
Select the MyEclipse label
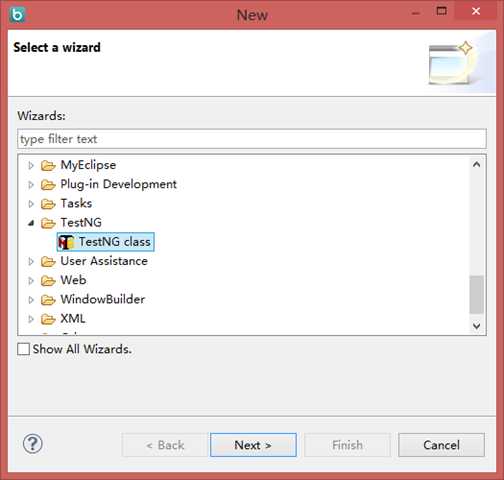(88, 165)
